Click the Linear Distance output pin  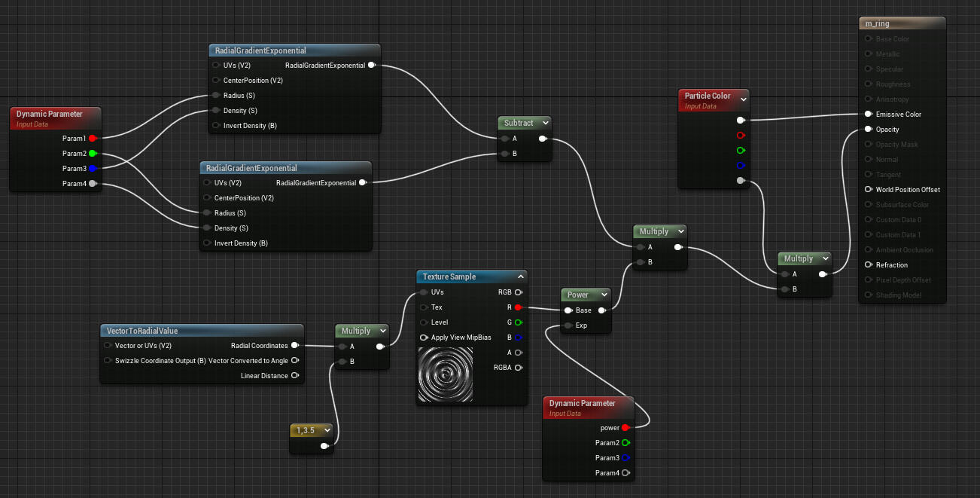pos(294,376)
